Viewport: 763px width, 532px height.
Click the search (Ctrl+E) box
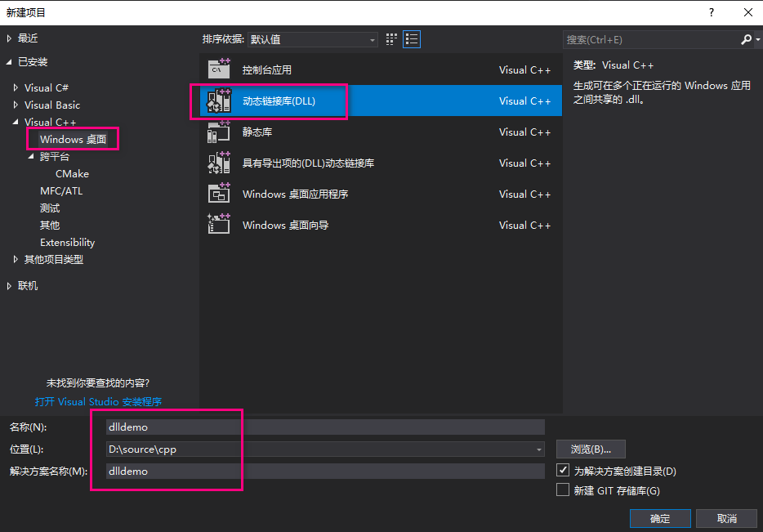pos(651,39)
